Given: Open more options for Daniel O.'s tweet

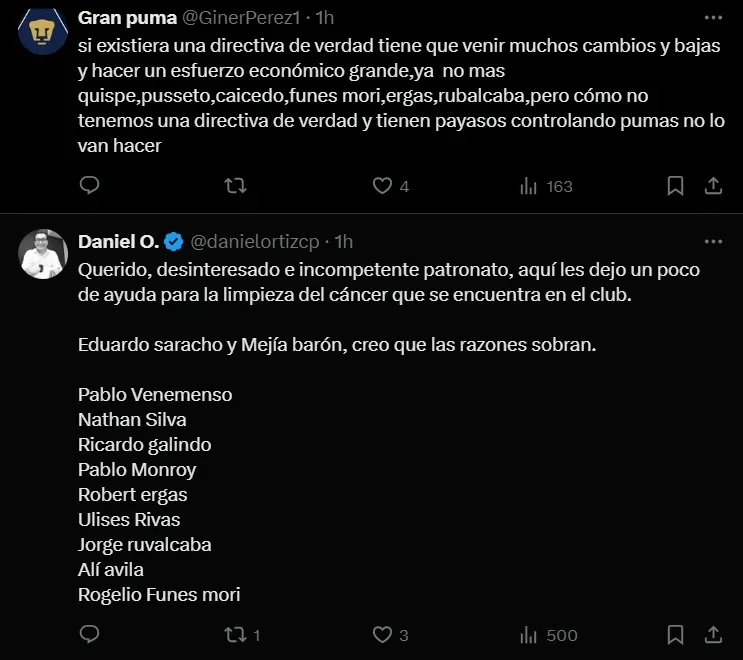Looking at the screenshot, I should click(x=713, y=242).
